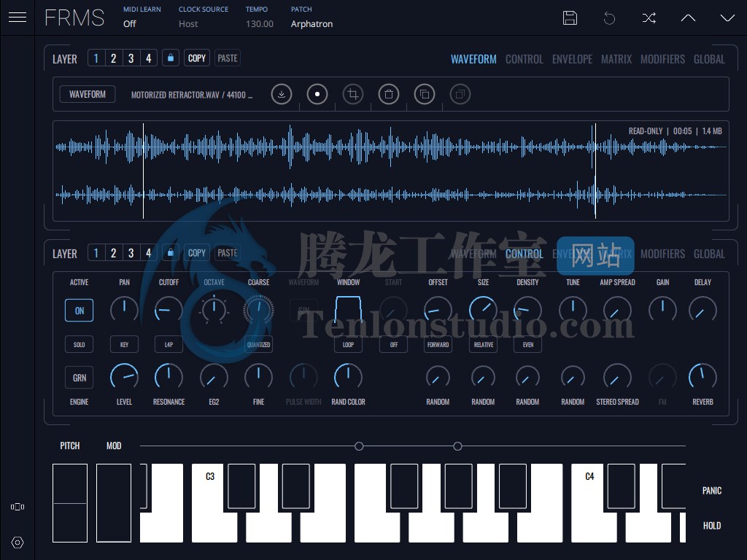The height and width of the screenshot is (560, 747).
Task: Import waveform file with download icon
Action: coord(282,94)
